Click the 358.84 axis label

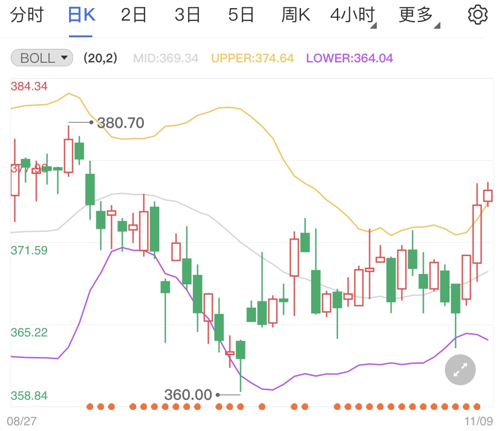[29, 396]
